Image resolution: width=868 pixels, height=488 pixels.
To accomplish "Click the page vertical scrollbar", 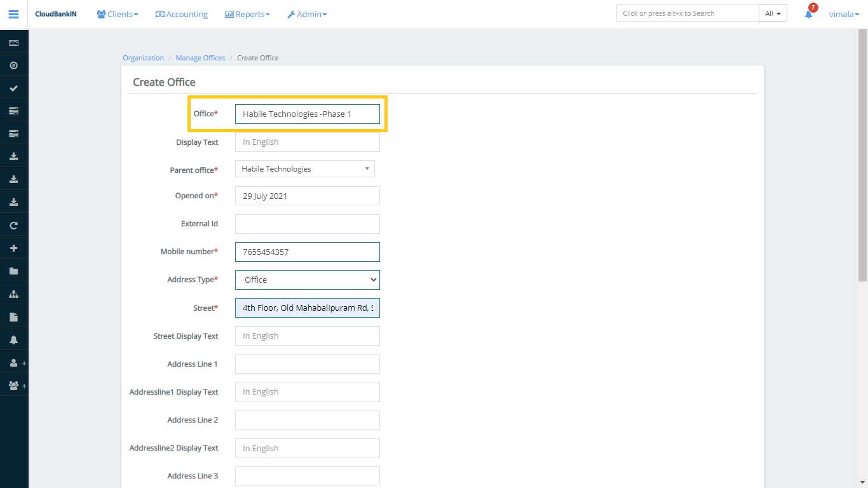I will tap(862, 159).
